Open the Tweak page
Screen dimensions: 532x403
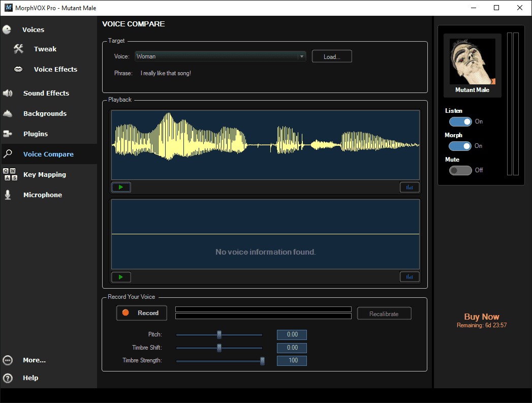(x=45, y=49)
